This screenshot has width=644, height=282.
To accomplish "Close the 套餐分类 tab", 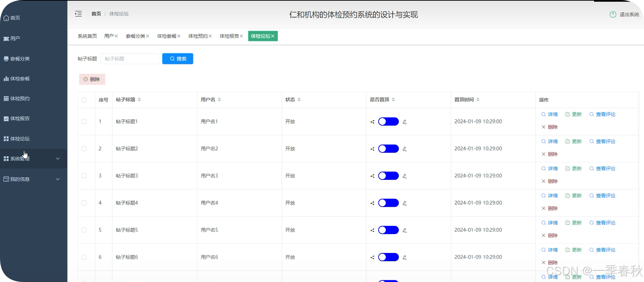I will 148,36.
